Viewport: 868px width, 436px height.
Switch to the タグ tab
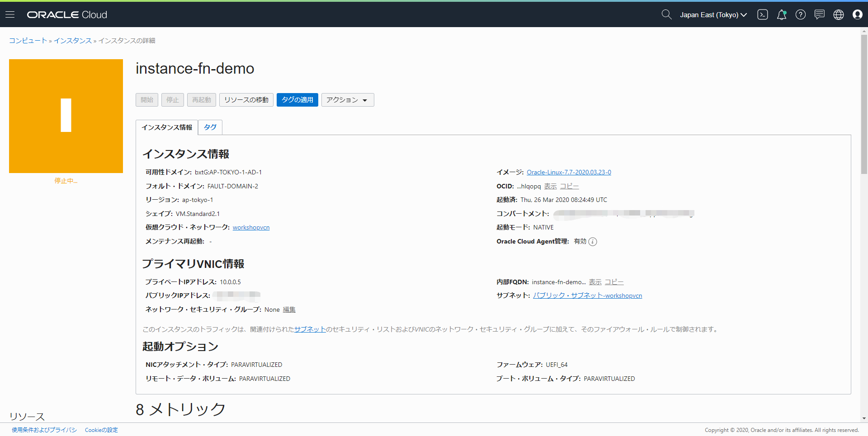(210, 127)
